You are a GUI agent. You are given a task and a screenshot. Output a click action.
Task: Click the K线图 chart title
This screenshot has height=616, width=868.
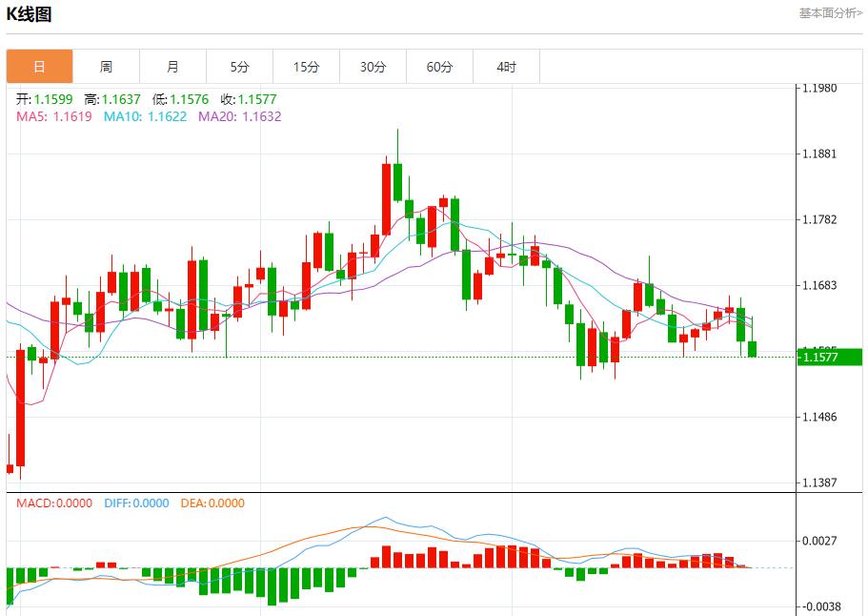click(30, 14)
